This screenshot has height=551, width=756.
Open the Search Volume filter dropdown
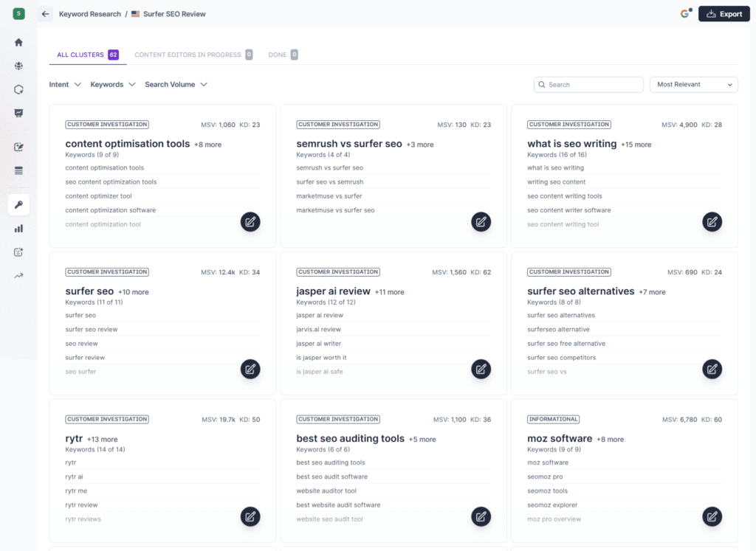[x=176, y=84]
